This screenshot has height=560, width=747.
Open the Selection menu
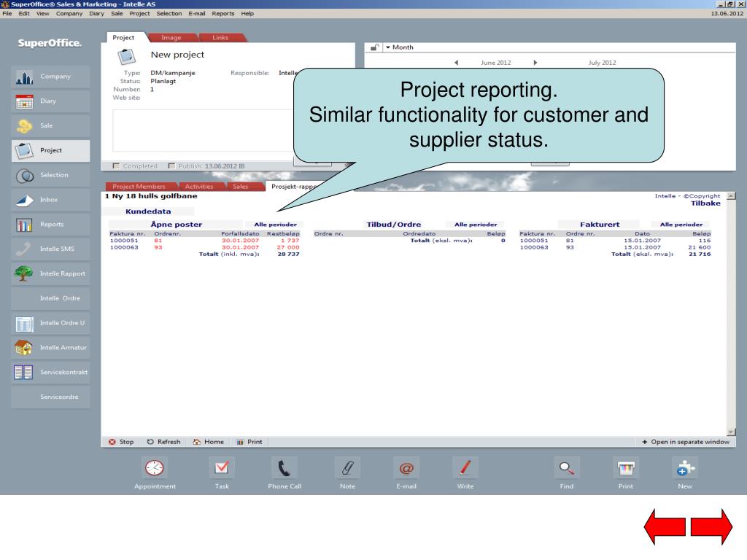tap(169, 13)
